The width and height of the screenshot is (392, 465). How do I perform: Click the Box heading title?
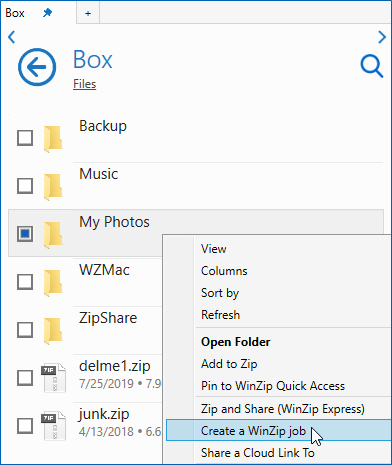93,60
